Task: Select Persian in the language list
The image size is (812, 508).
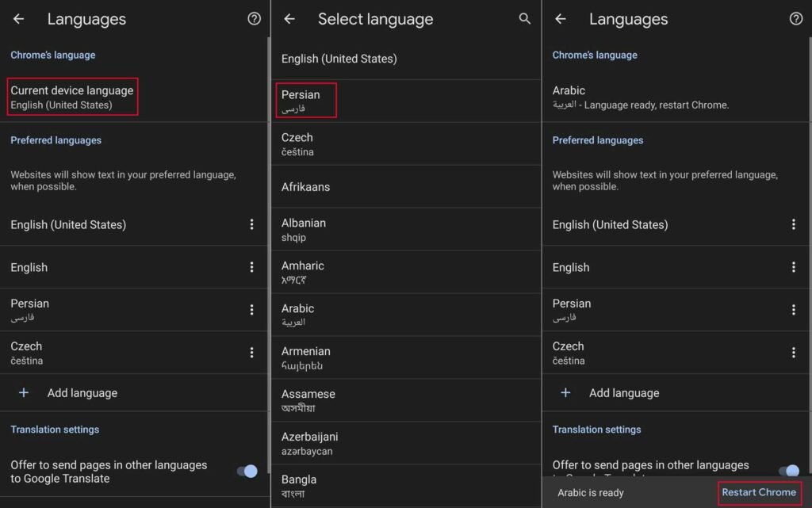Action: [405, 101]
